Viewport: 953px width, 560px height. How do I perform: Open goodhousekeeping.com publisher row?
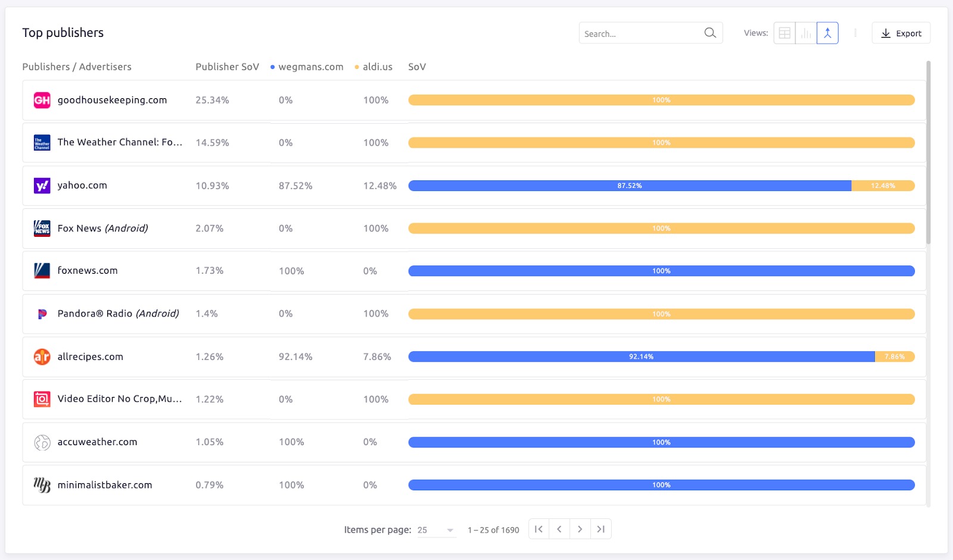point(474,100)
